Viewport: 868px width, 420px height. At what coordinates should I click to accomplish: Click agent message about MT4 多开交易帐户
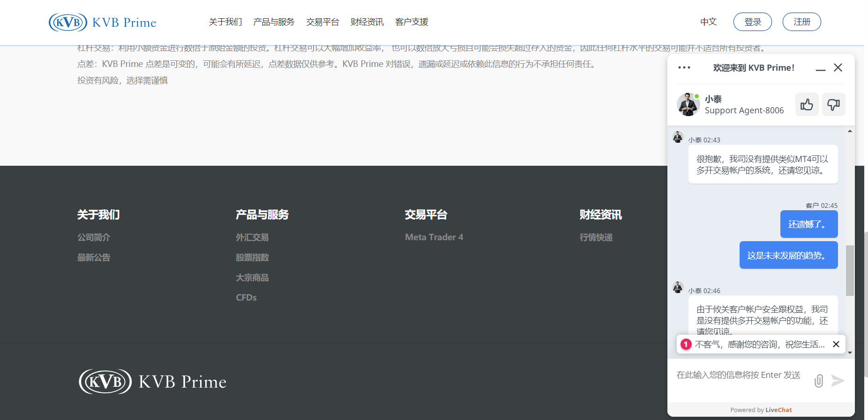[x=763, y=164]
